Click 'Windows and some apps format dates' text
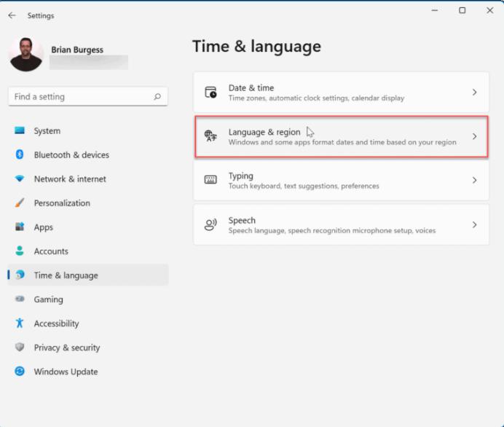The image size is (504, 427). point(342,142)
